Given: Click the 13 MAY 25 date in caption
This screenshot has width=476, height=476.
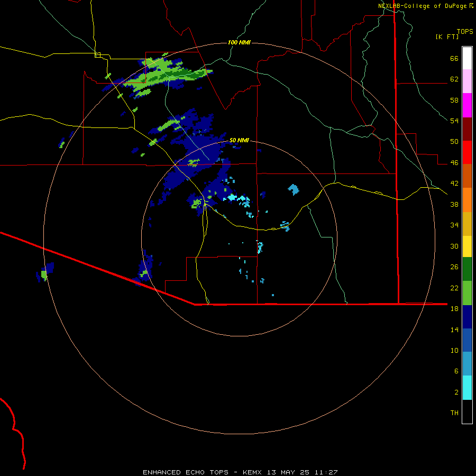Looking at the screenshot, I should point(288,472).
